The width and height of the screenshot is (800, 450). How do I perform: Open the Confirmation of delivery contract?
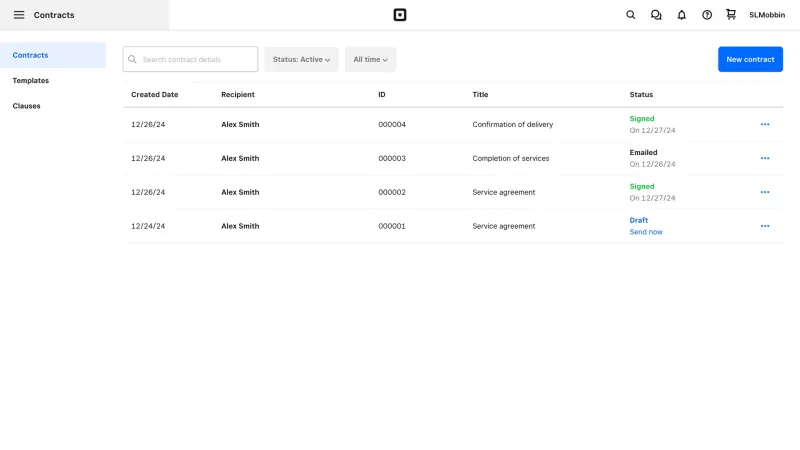(512, 124)
